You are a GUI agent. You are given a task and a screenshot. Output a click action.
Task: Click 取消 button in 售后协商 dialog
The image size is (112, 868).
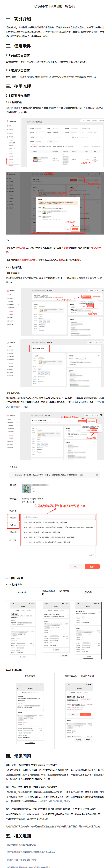(x=76, y=566)
